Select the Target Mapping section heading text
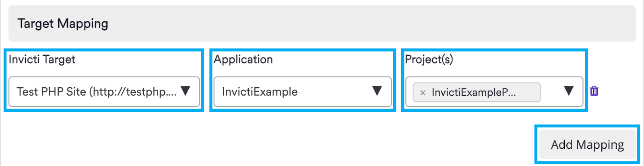 pyautogui.click(x=63, y=24)
